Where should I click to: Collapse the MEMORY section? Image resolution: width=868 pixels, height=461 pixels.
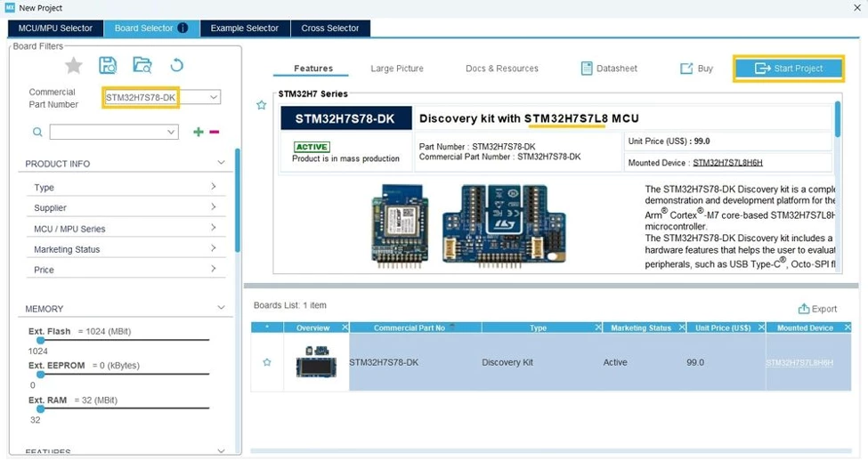pyautogui.click(x=221, y=308)
